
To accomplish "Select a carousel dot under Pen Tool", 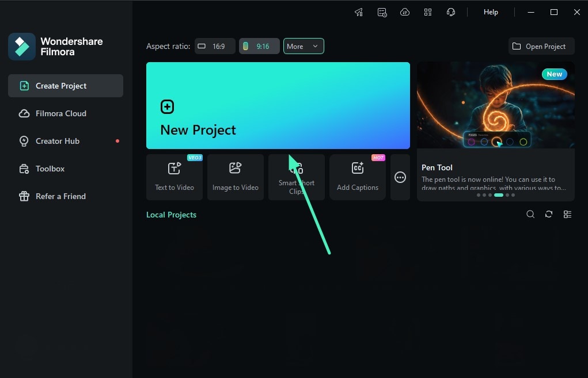I will [x=499, y=195].
